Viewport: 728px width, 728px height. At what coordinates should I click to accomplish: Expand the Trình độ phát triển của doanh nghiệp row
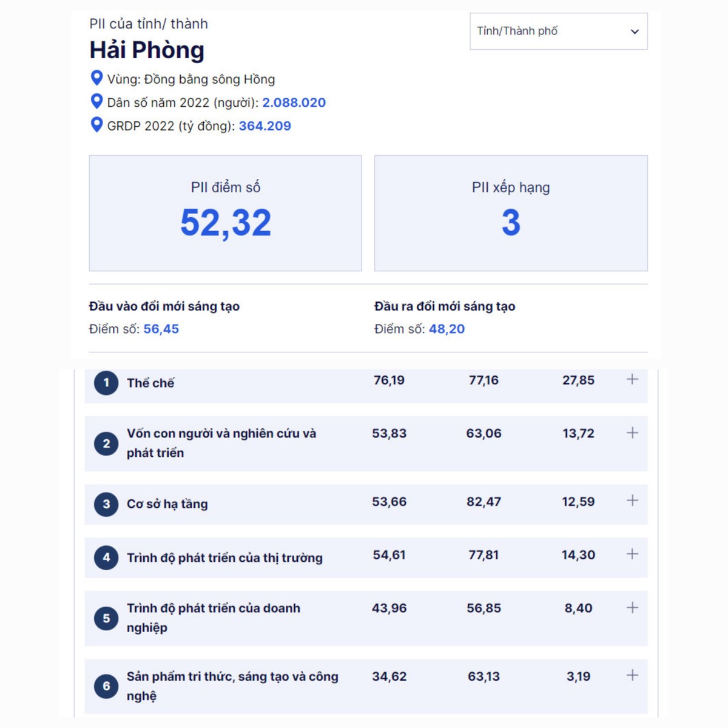click(632, 607)
